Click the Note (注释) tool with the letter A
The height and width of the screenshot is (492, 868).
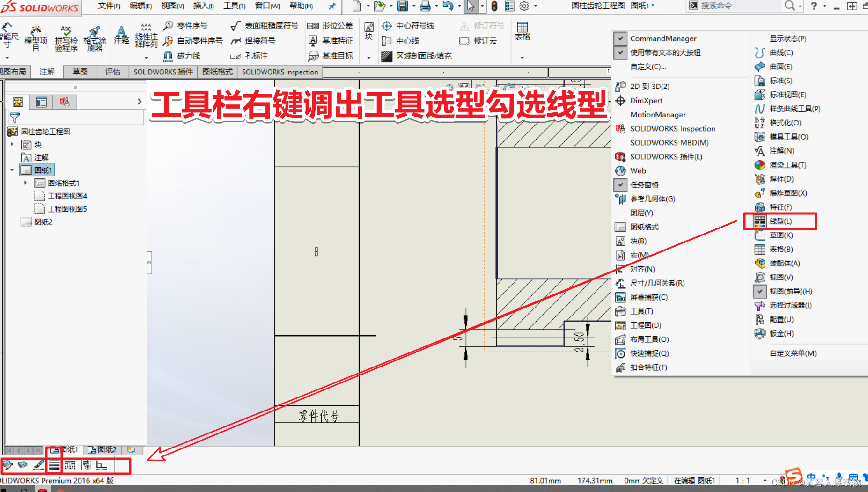pyautogui.click(x=121, y=35)
